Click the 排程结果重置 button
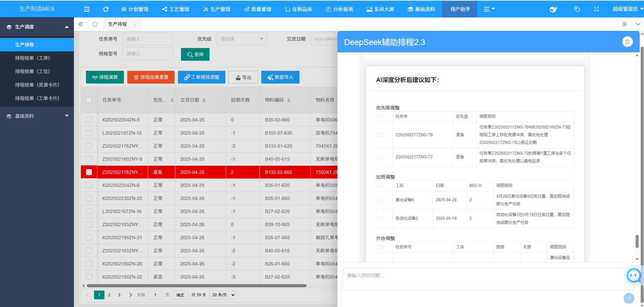Viewport: 644px width, 307px height. (x=151, y=77)
